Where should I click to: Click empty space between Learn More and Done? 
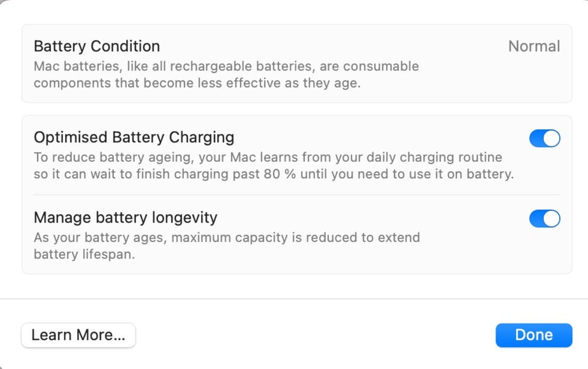click(315, 335)
